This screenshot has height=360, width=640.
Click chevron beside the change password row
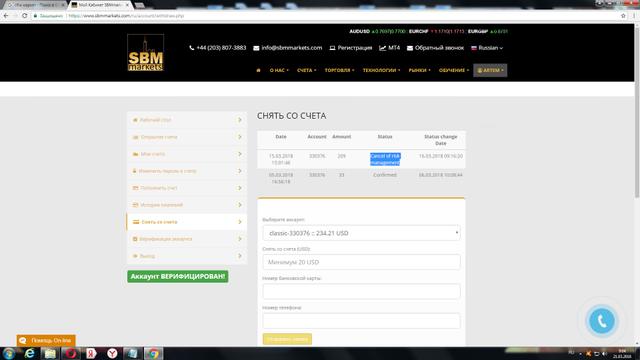coord(240,171)
